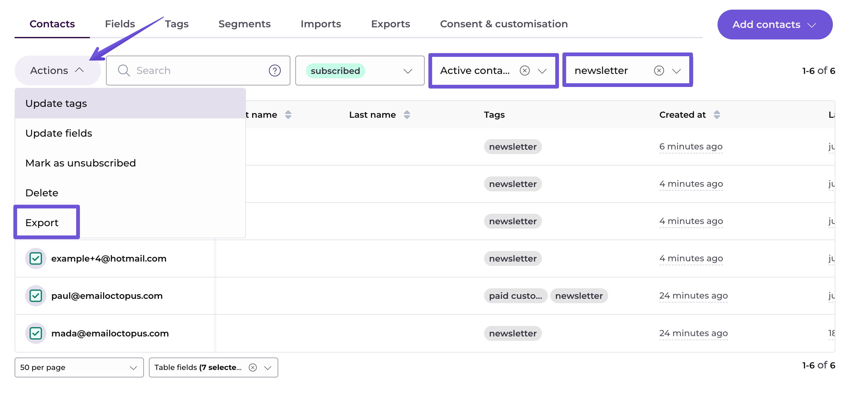This screenshot has width=868, height=397.
Task: Switch to the Segments tab
Action: point(244,24)
